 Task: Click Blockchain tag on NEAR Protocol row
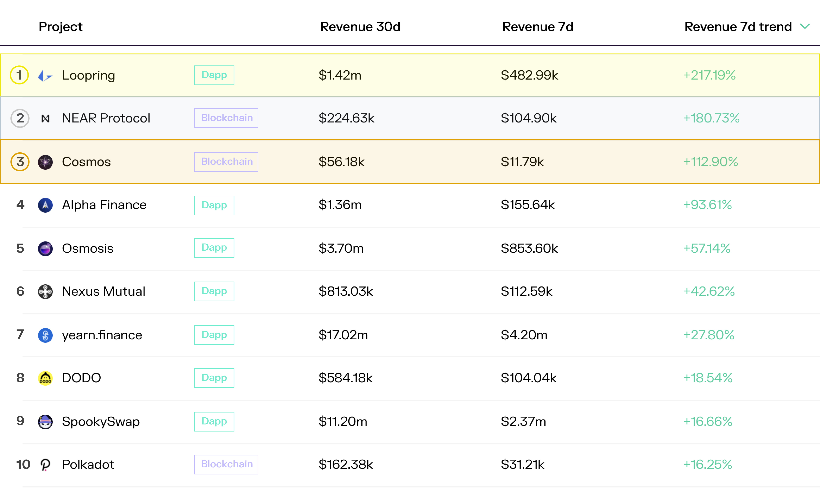(226, 118)
